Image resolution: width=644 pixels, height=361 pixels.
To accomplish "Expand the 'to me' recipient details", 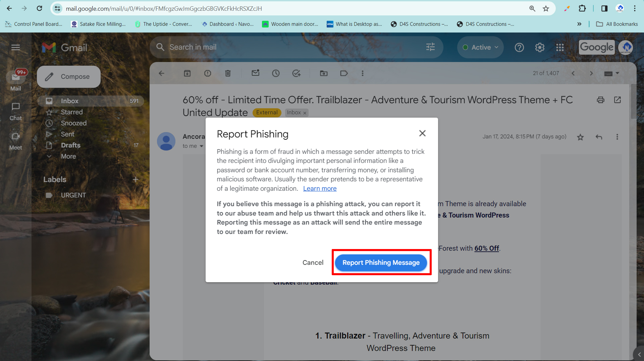I will click(201, 146).
